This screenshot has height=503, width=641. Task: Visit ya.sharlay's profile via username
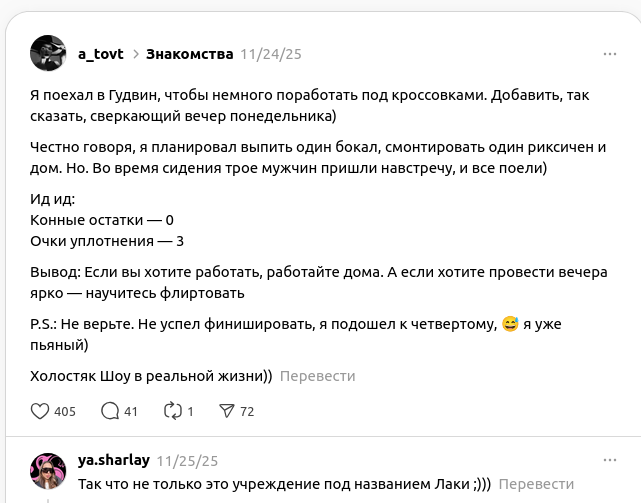click(114, 460)
